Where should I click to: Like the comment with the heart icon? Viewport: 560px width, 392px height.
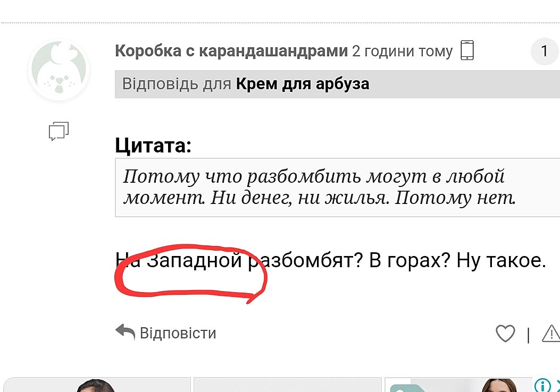(505, 334)
